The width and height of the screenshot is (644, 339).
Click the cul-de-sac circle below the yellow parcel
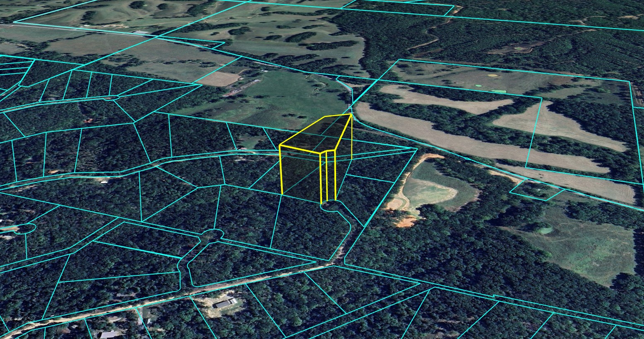(x=329, y=206)
